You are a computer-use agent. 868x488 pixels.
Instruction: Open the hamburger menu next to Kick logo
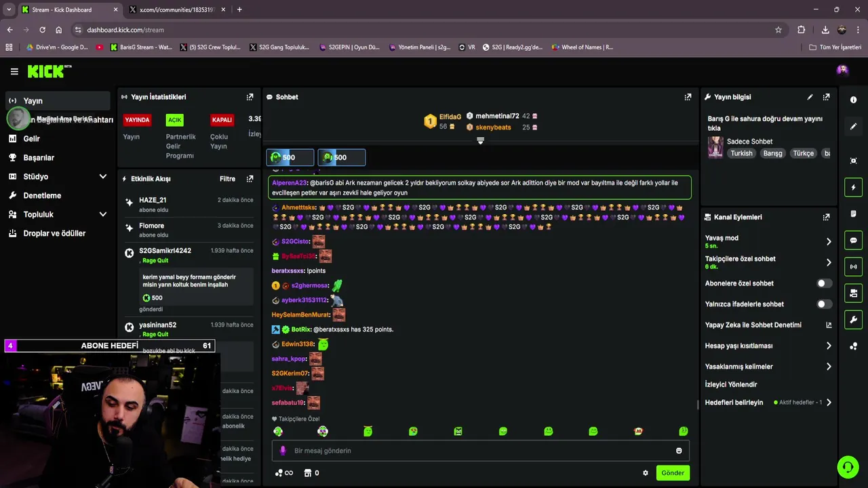[14, 71]
